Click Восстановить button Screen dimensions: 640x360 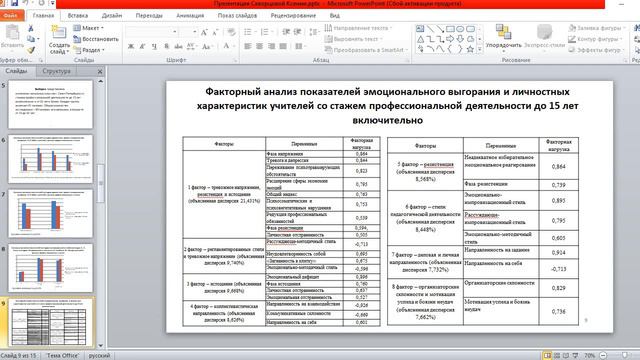pos(96,39)
